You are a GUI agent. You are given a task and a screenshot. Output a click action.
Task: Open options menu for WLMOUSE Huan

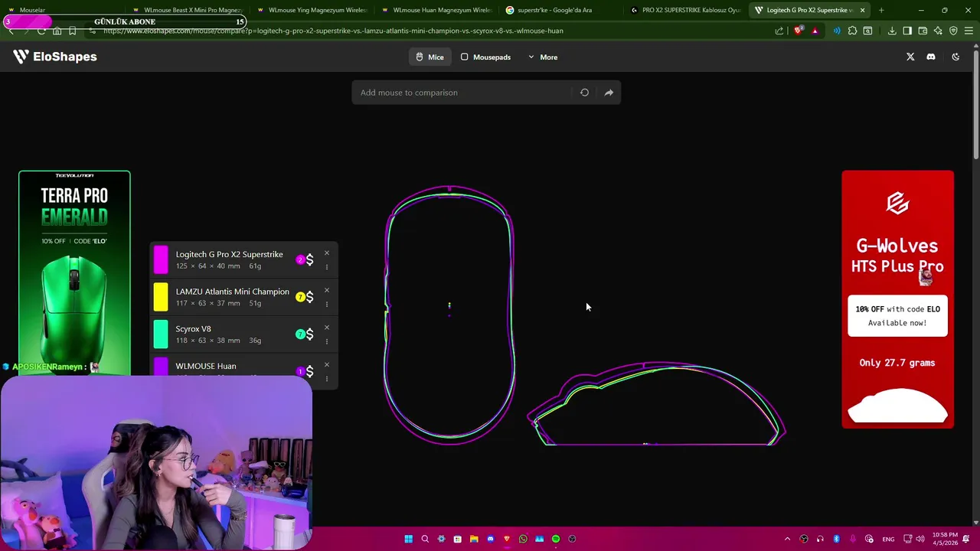[327, 378]
